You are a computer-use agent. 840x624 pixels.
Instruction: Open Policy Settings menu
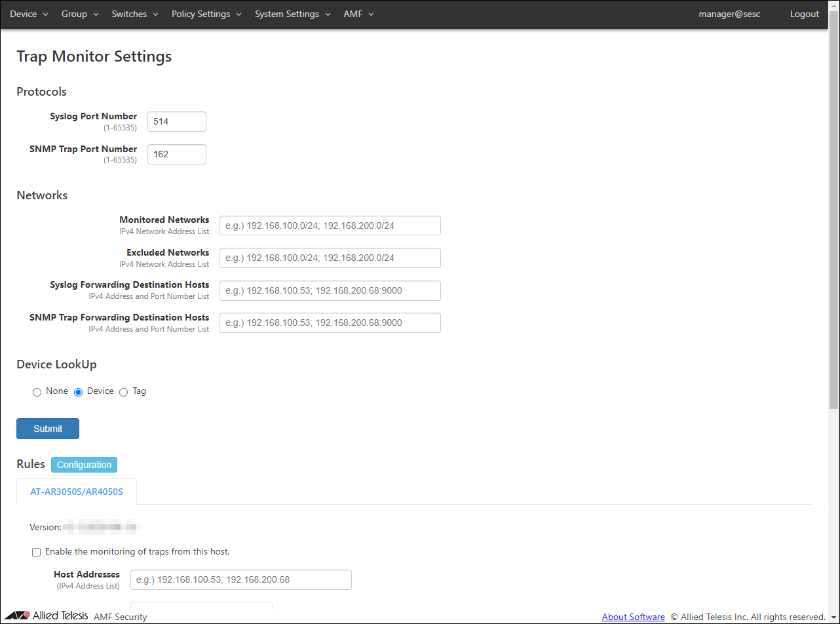(206, 14)
